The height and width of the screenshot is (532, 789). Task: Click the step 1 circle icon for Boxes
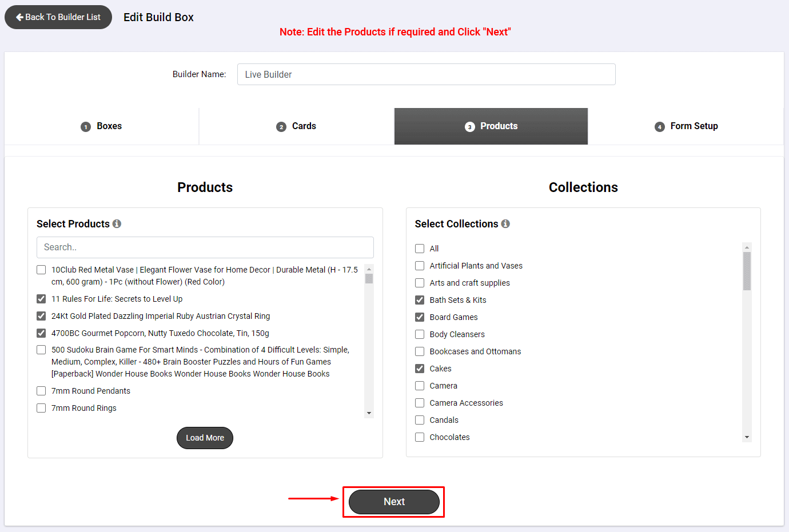(x=86, y=127)
